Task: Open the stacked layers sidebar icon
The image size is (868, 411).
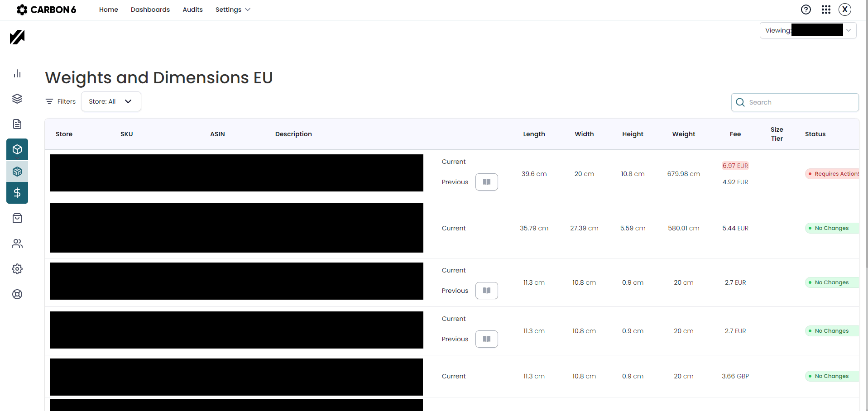Action: tap(17, 99)
